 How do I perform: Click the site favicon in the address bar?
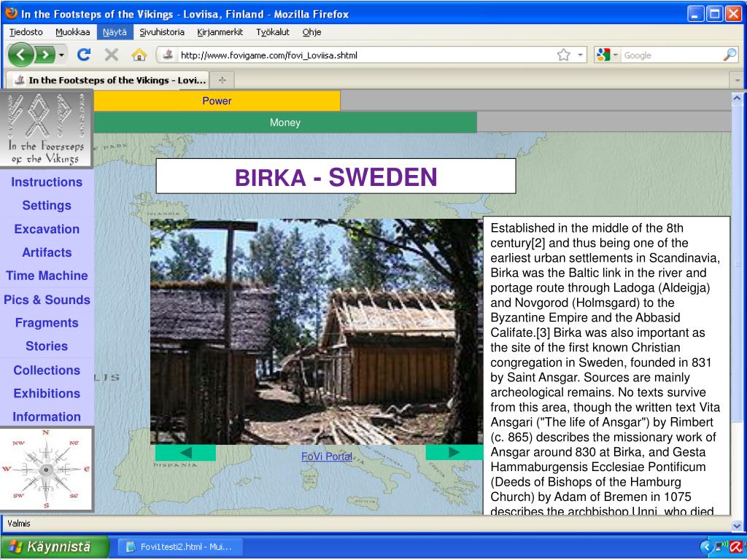coord(168,55)
